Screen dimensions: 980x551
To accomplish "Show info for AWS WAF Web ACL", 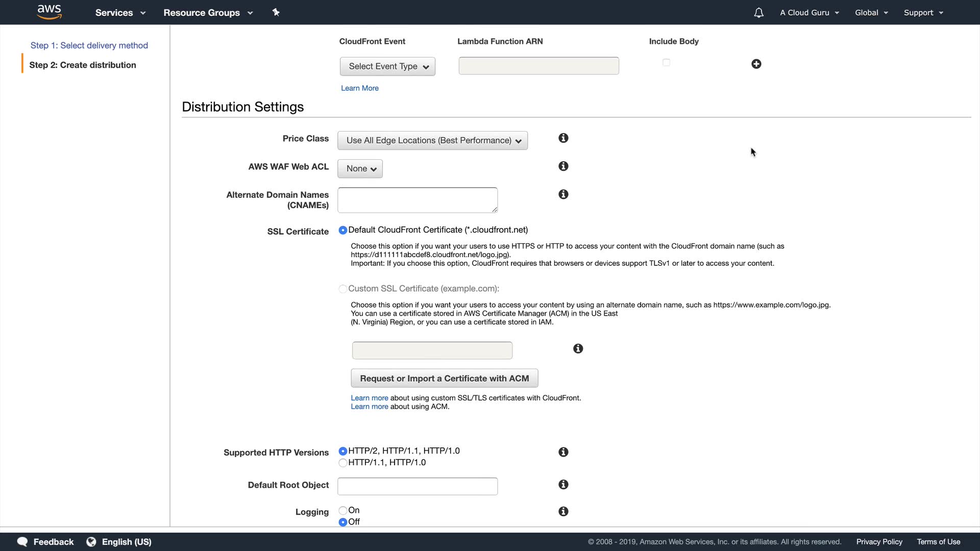I will pos(563,166).
